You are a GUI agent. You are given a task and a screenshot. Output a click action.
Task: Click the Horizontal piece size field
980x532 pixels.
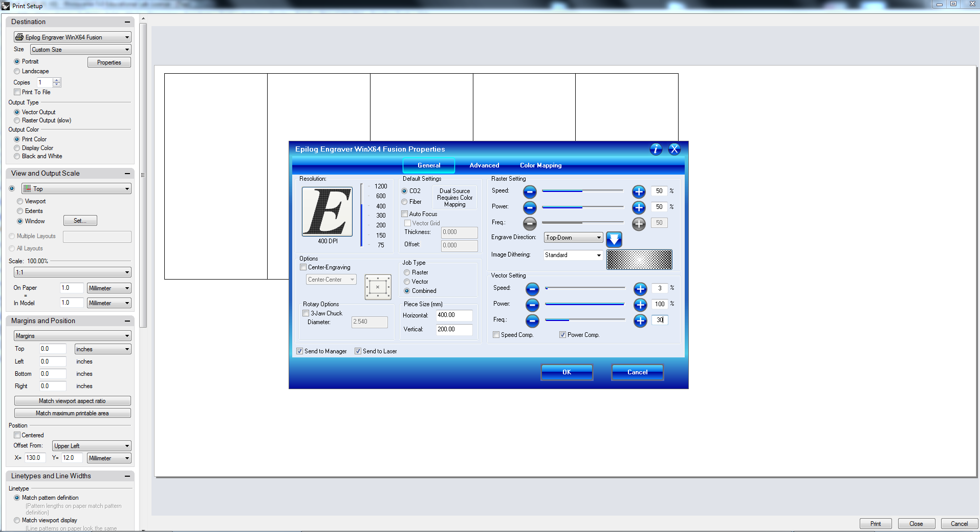point(454,315)
